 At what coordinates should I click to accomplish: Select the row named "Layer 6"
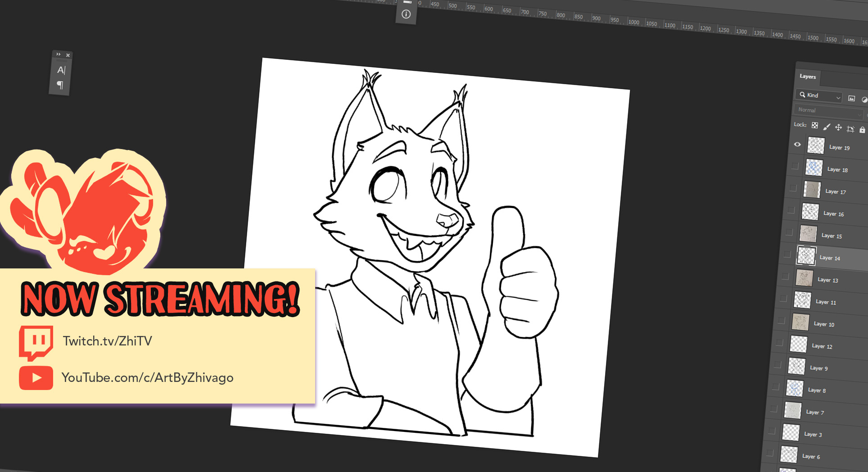[x=814, y=456]
